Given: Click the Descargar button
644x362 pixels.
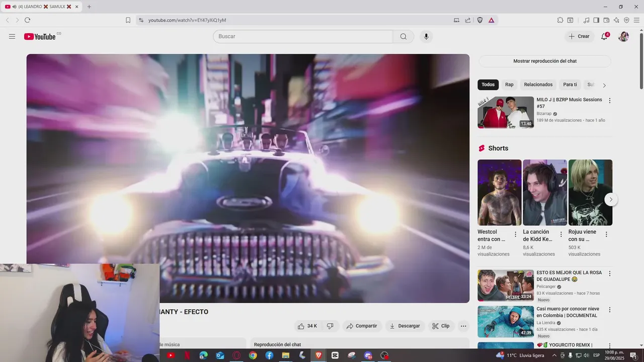Looking at the screenshot, I should click(x=405, y=326).
